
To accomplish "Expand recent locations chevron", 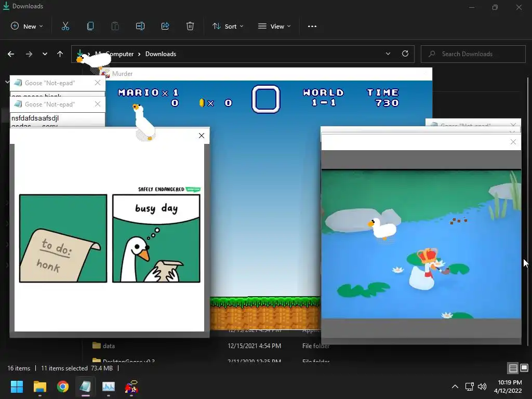I will point(45,54).
